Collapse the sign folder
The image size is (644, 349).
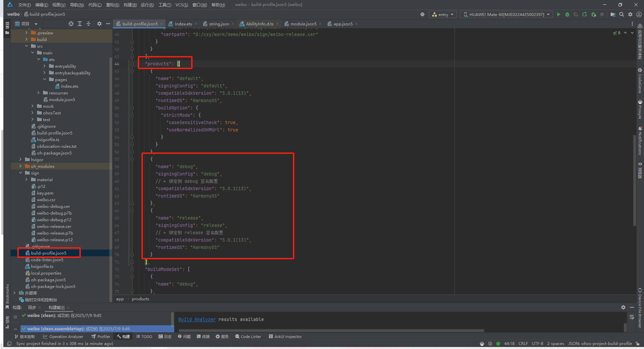tap(20, 173)
